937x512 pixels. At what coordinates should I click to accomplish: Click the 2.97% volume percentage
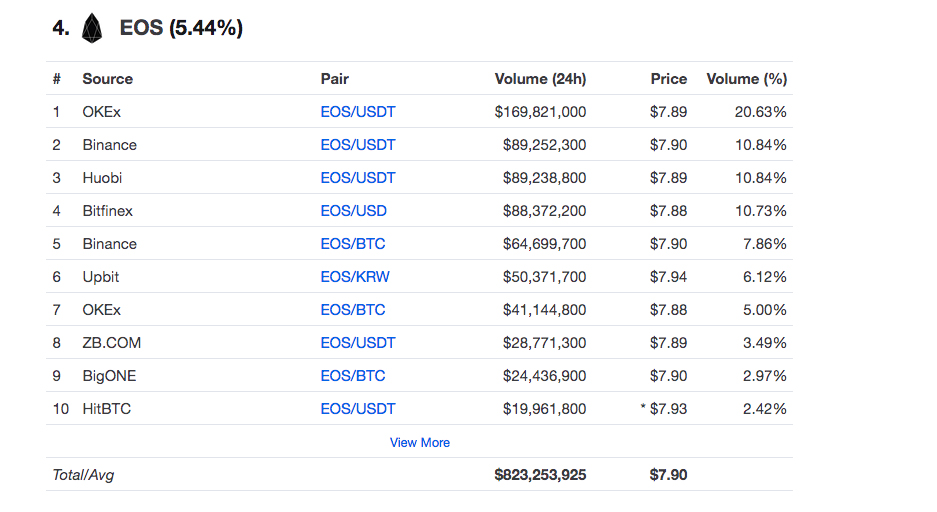[765, 376]
